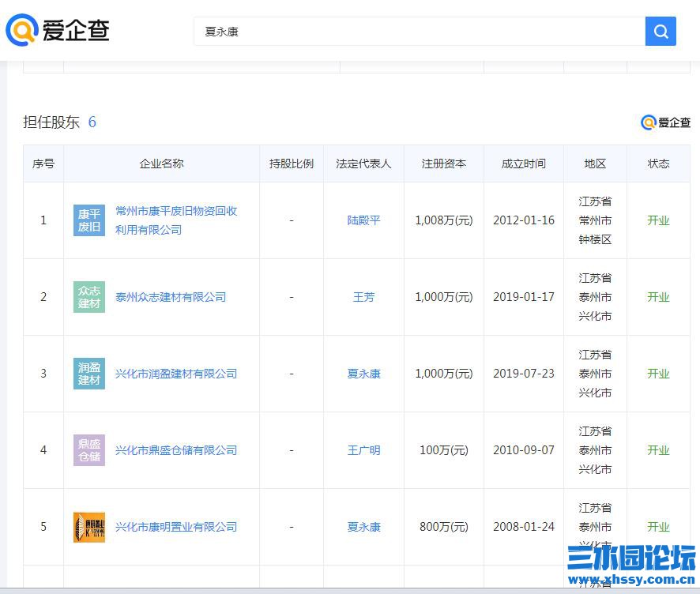The height and width of the screenshot is (594, 700).
Task: Click the 企业名称 column header
Action: point(162,164)
